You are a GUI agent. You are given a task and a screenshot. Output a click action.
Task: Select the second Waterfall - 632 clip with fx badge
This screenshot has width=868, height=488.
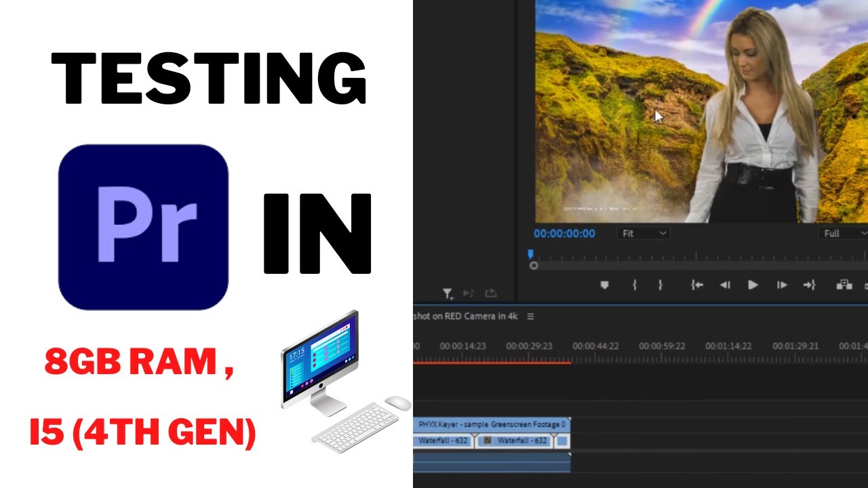pos(514,441)
